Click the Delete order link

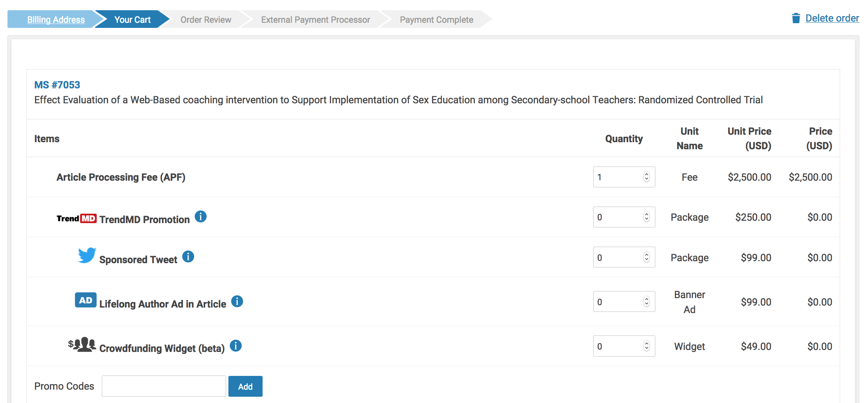tap(832, 18)
